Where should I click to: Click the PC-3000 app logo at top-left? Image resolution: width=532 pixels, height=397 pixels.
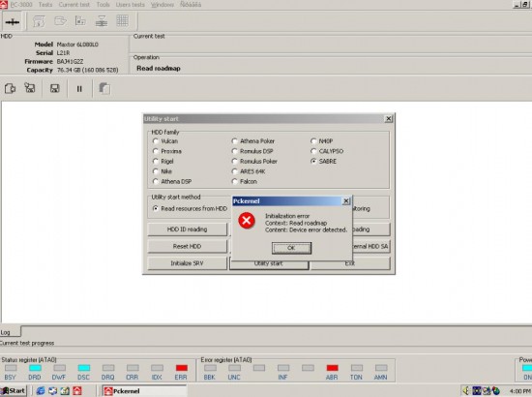pos(4,5)
